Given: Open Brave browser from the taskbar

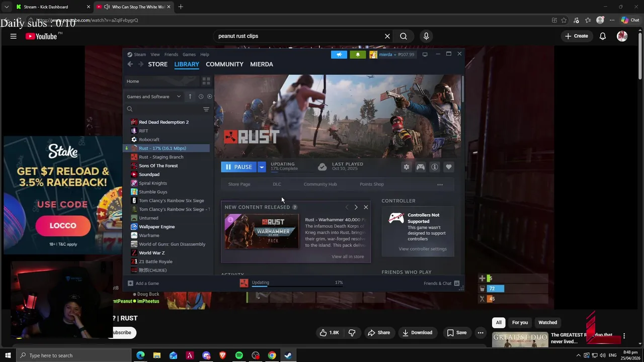Looking at the screenshot, I should [222, 355].
